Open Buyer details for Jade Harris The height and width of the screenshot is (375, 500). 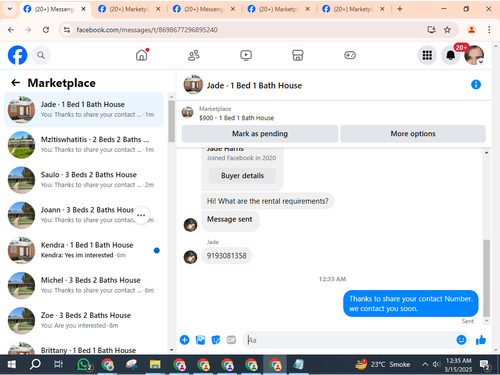coord(242,176)
